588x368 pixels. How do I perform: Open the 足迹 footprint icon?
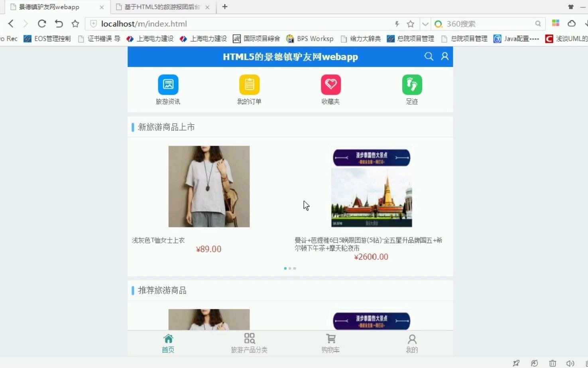pos(412,85)
